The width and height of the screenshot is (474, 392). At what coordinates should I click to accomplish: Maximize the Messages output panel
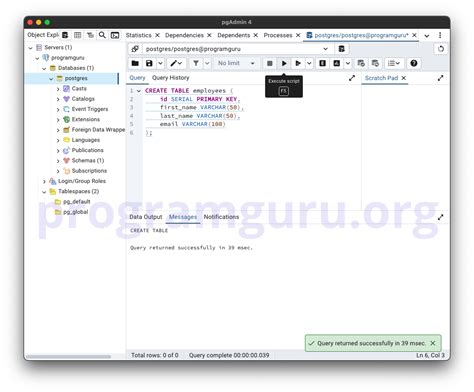tap(440, 217)
